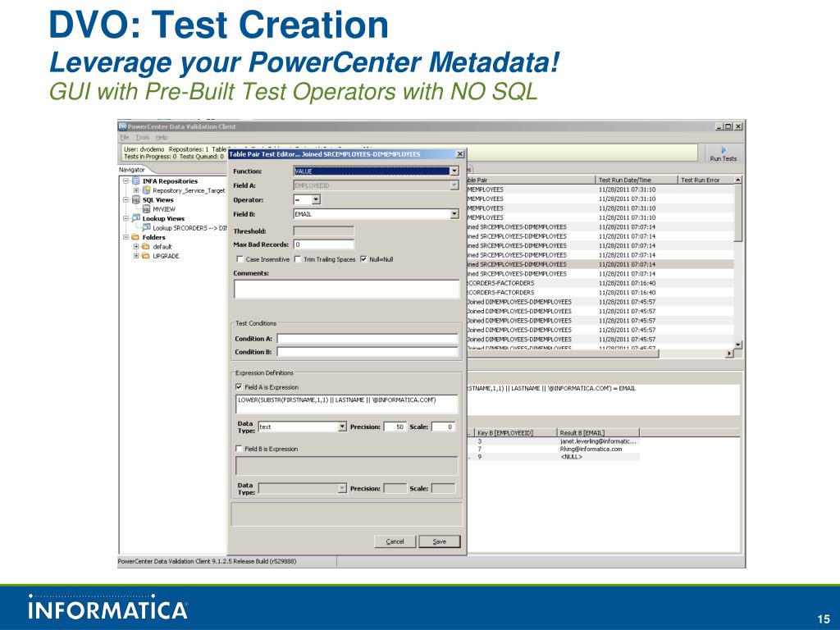Uncheck the Null=Null checkbox
This screenshot has width=840, height=630.
[x=363, y=259]
